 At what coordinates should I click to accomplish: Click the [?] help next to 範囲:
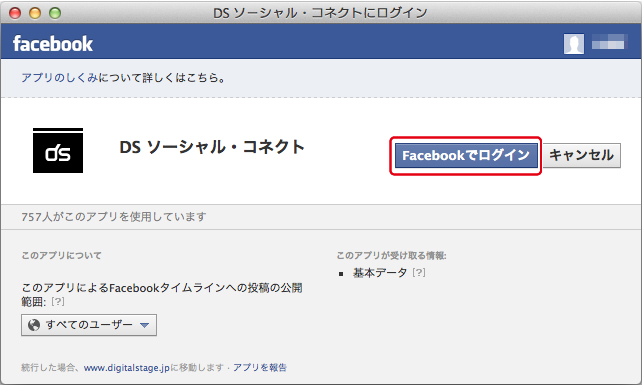[x=58, y=302]
